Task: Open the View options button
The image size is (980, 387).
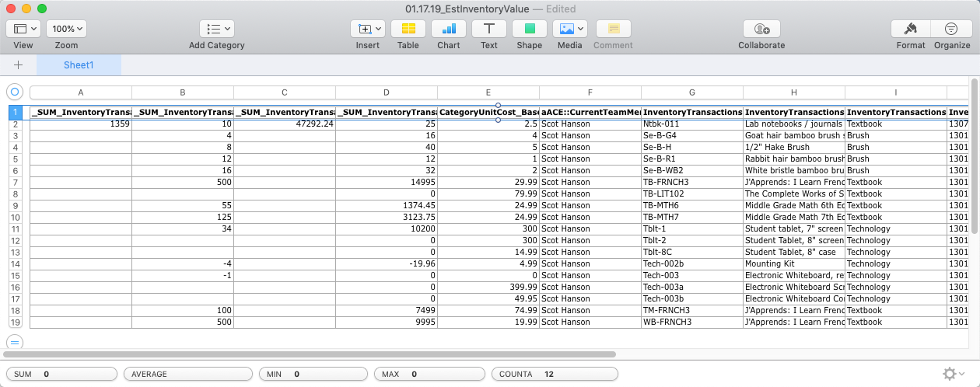Action: pos(23,29)
